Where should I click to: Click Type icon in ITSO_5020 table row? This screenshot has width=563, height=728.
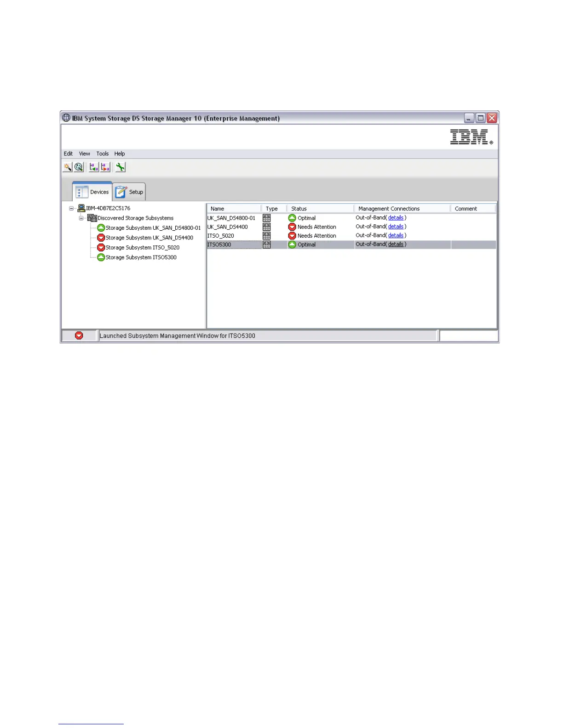pyautogui.click(x=266, y=235)
